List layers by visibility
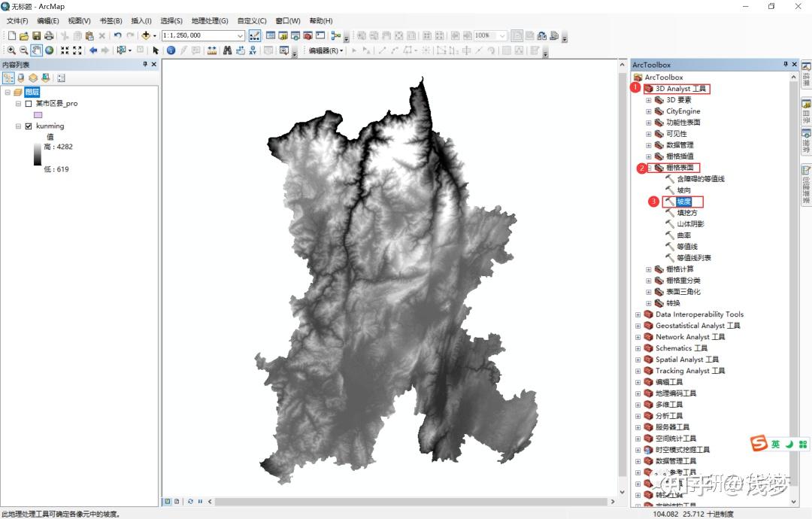This screenshot has height=519, width=812. [x=33, y=78]
